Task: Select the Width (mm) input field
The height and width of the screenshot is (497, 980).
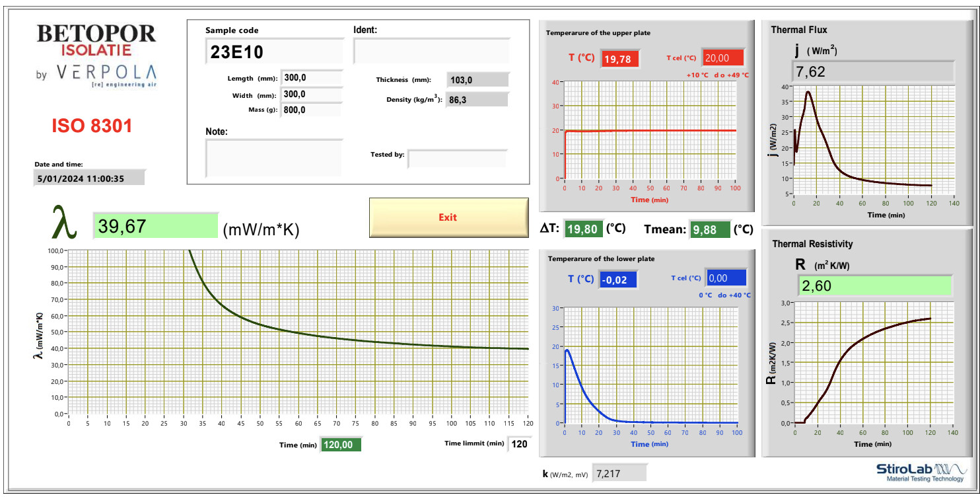Action: [311, 95]
